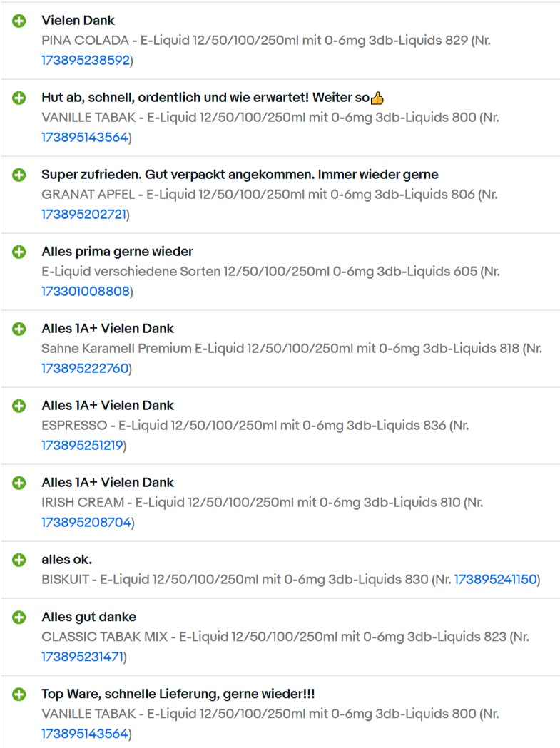Open IRISH CREAM item link 173895208704
This screenshot has height=748, width=560.
(86, 523)
